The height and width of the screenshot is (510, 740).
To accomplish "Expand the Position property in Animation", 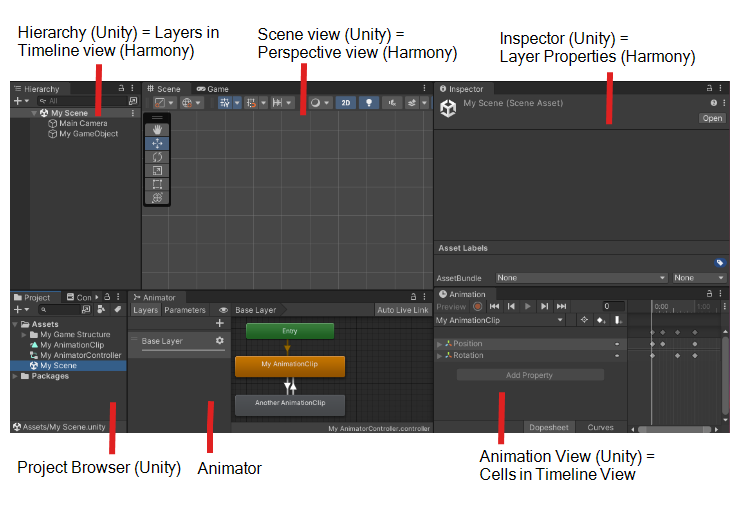I will (440, 344).
